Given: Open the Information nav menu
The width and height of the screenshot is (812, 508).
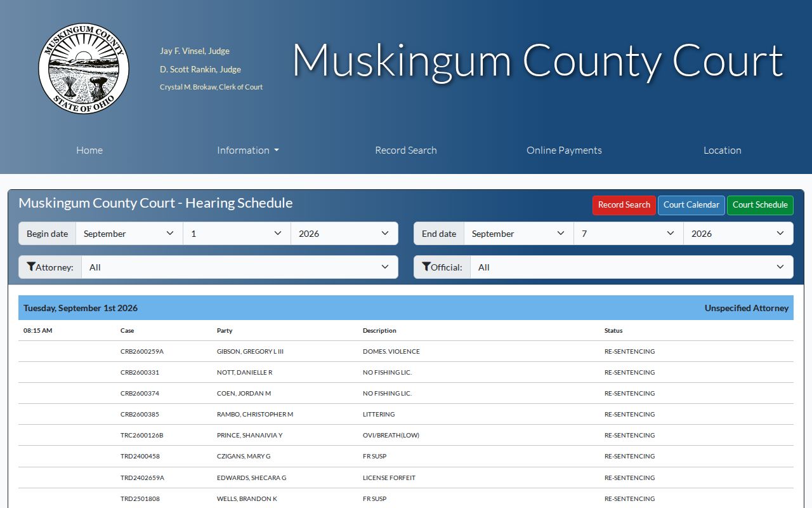Looking at the screenshot, I should [248, 150].
